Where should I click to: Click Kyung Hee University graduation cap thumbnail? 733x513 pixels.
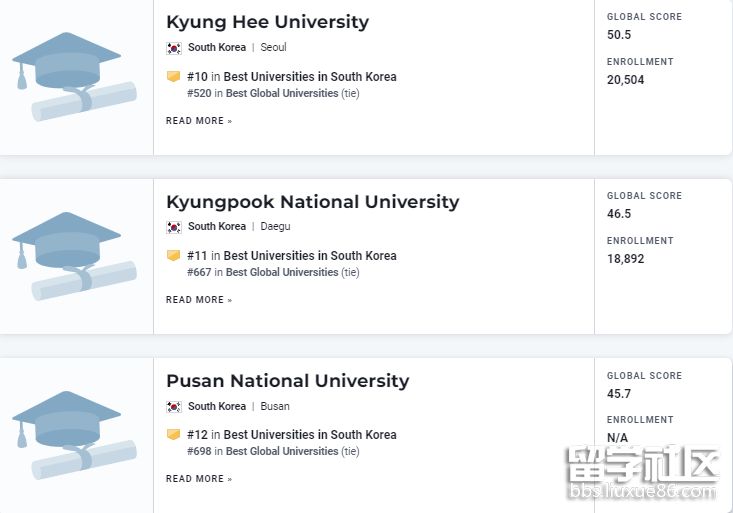[75, 77]
